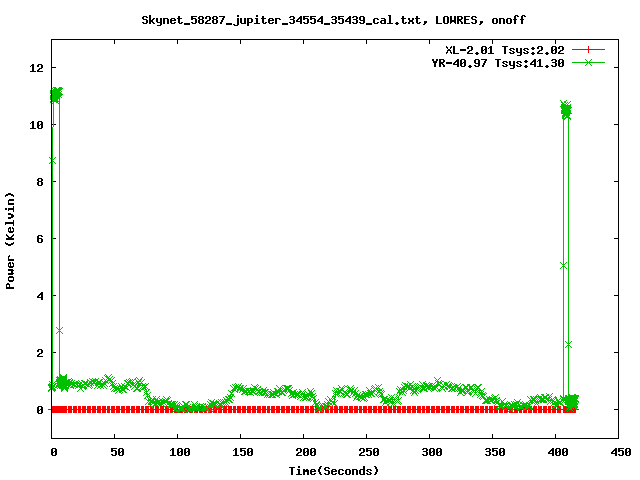Viewport: 640px width, 480px height.
Task: Click y-axis tick label 10
Action: point(36,125)
